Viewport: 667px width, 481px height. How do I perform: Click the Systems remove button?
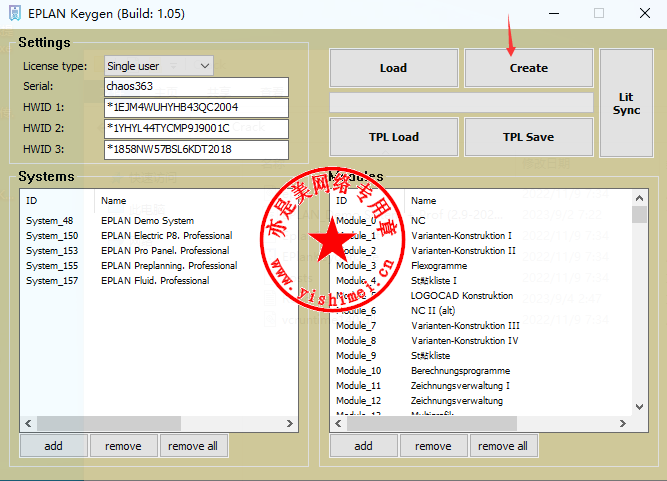click(x=123, y=446)
